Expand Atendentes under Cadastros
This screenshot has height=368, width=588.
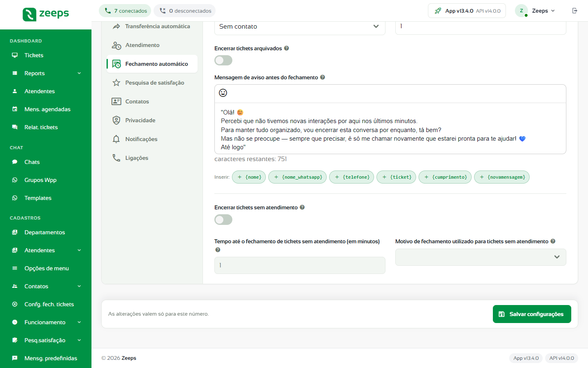click(79, 250)
